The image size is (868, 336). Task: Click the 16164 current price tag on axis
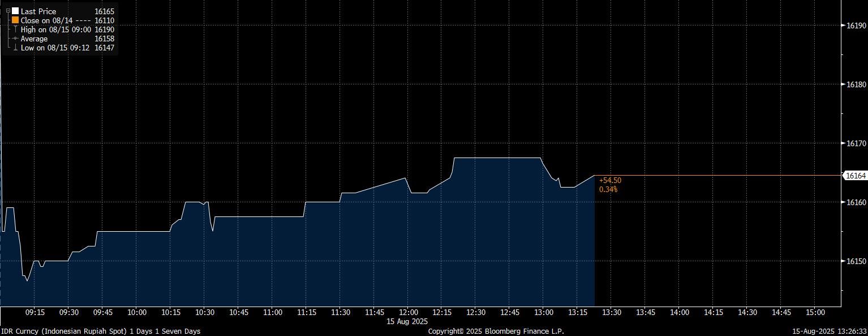[855, 176]
